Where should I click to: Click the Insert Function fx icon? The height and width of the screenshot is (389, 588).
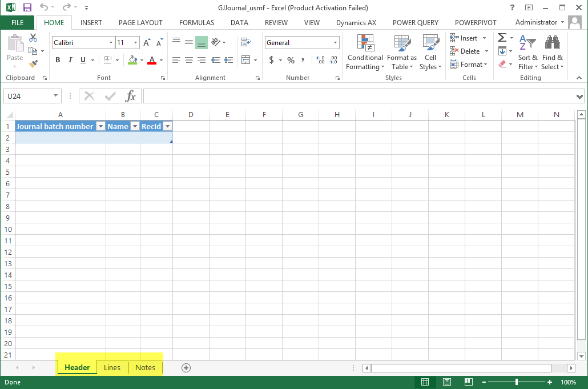[x=131, y=96]
